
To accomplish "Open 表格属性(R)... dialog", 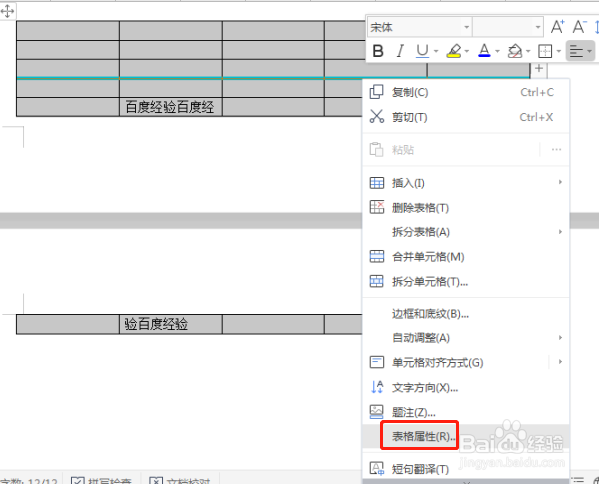I will pos(466,436).
